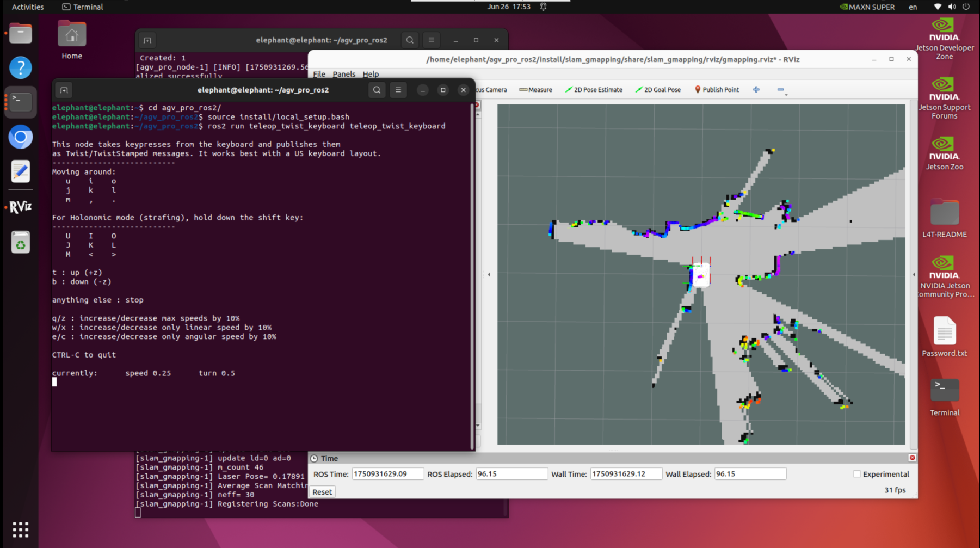Open the system power menu icon
Viewport: 980px width, 548px height.
point(966,7)
